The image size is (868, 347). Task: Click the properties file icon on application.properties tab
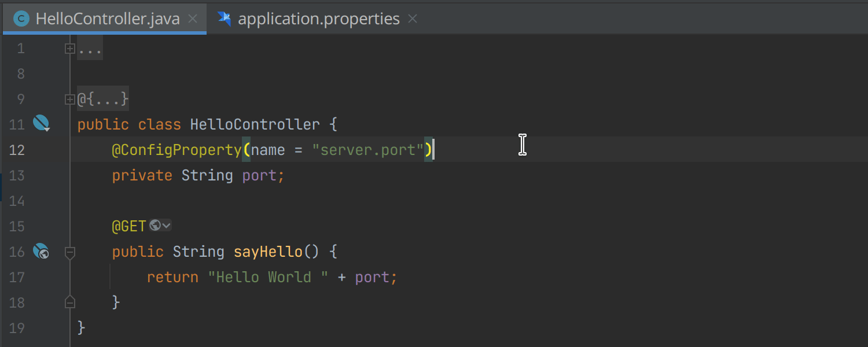(225, 19)
